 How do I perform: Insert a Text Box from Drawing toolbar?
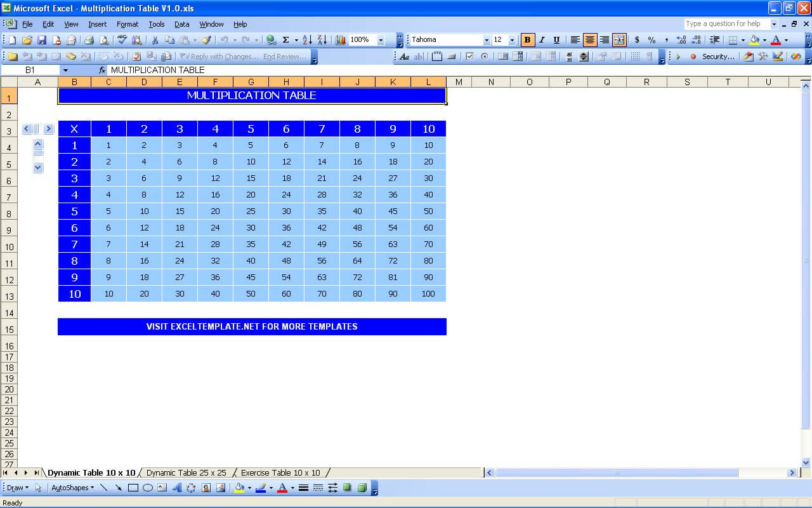(162, 488)
